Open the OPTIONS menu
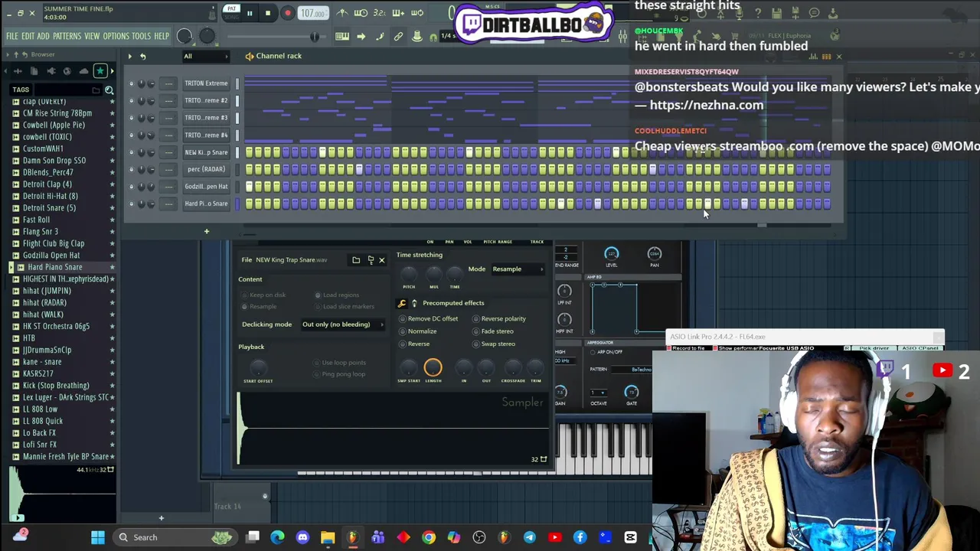Screen dimensions: 980x551 click(116, 36)
